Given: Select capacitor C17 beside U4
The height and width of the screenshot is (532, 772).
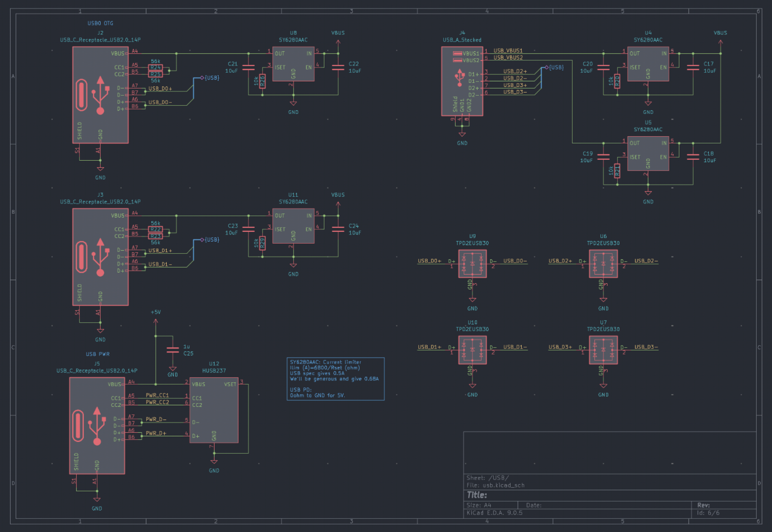Looking at the screenshot, I should coord(693,67).
